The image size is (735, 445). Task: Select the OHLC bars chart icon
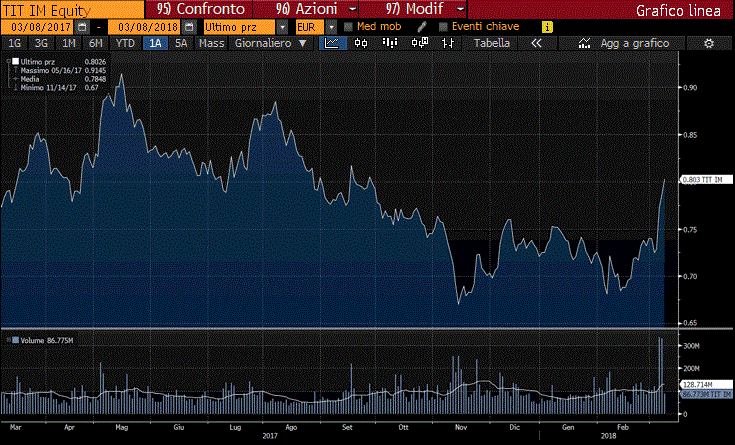click(448, 43)
